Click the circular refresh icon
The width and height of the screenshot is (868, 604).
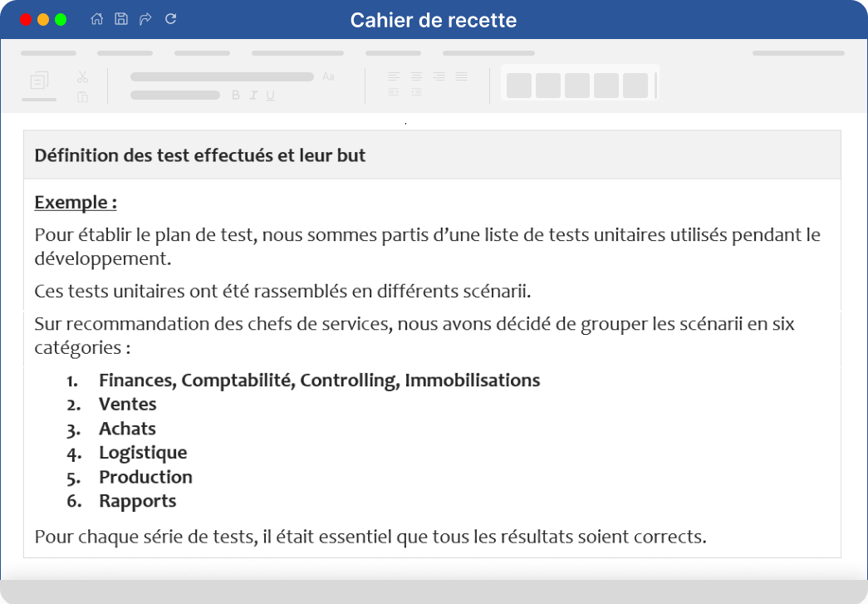pos(170,19)
